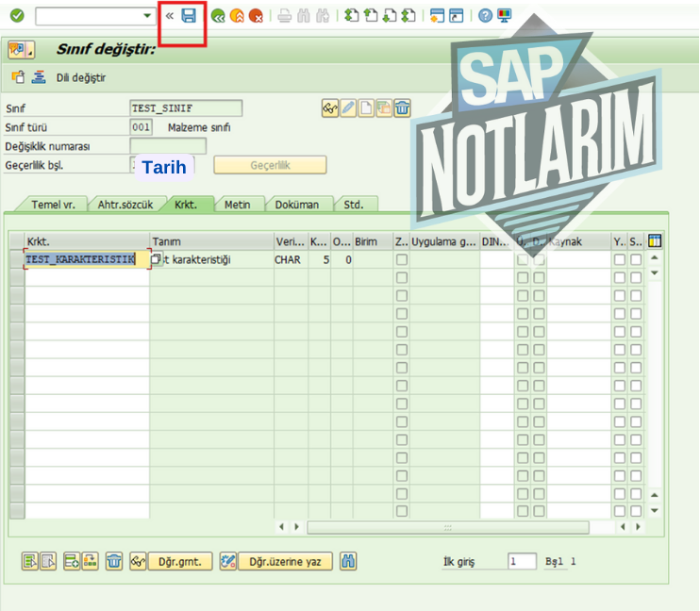Click the Krkt. column header
Screen dimensions: 700x611
pyautogui.click(x=87, y=241)
